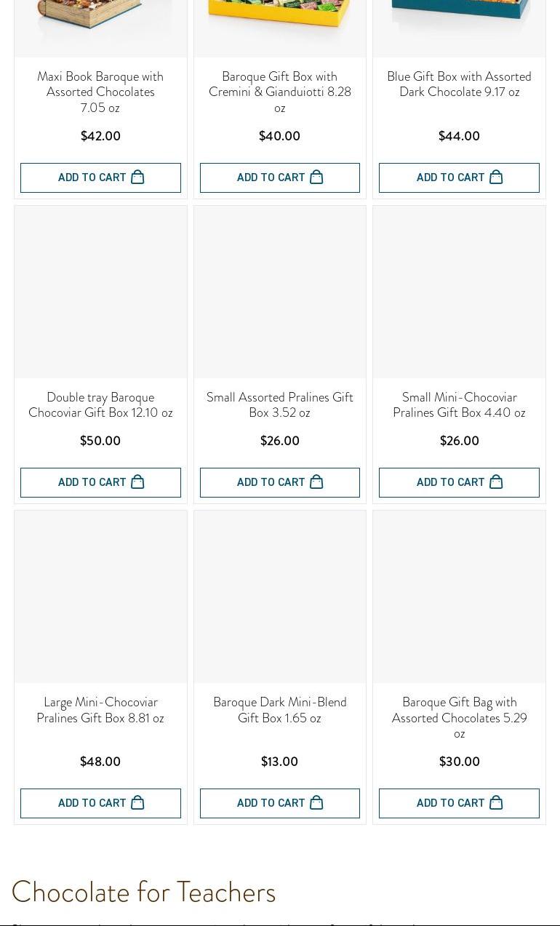The height and width of the screenshot is (926, 560).
Task: Click cart bag icon for Baroque Gift Box Cremini
Action: click(x=316, y=177)
